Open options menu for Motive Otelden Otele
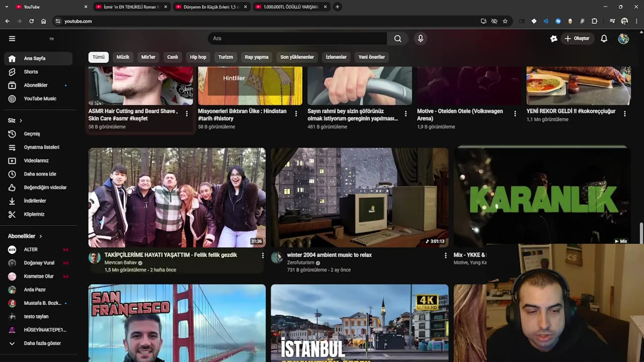 [515, 114]
